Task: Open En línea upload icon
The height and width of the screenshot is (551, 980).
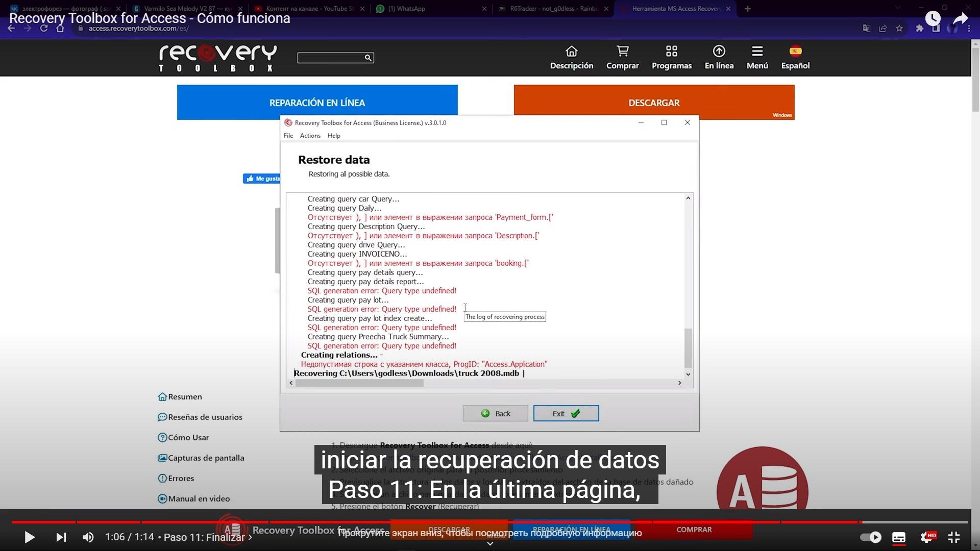Action: click(x=719, y=58)
